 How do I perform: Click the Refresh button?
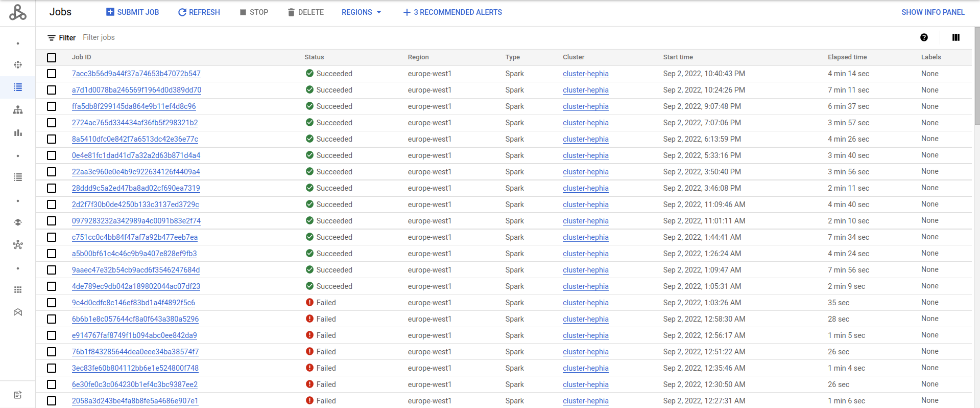point(199,12)
